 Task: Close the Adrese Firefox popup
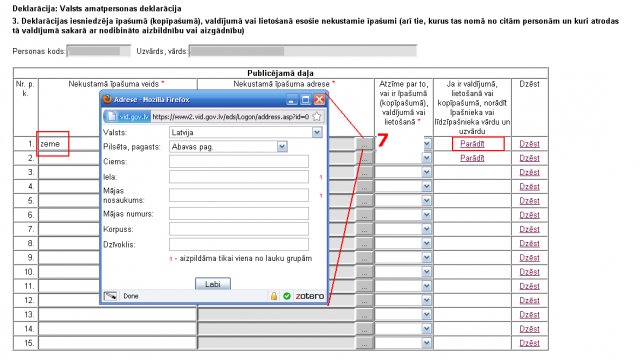click(319, 100)
